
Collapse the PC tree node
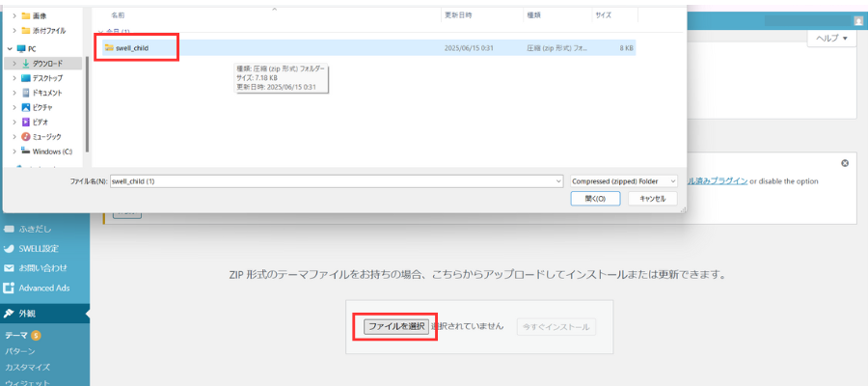[x=10, y=49]
